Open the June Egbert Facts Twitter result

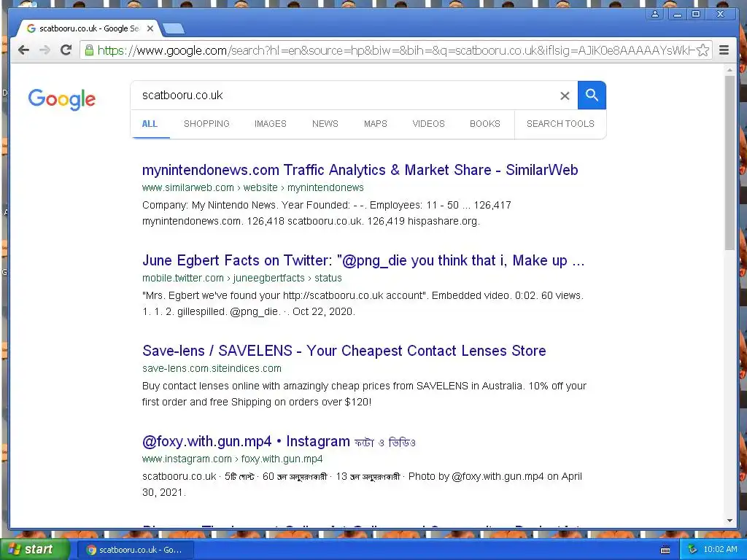point(363,260)
